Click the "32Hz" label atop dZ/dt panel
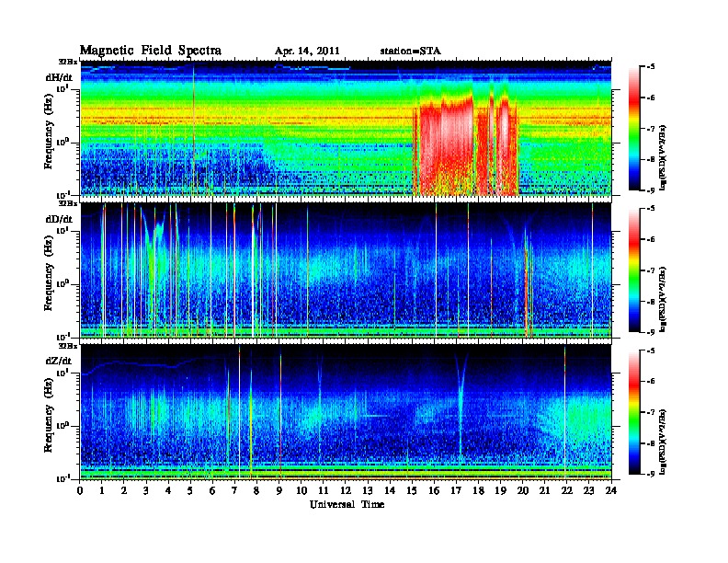 (x=68, y=346)
